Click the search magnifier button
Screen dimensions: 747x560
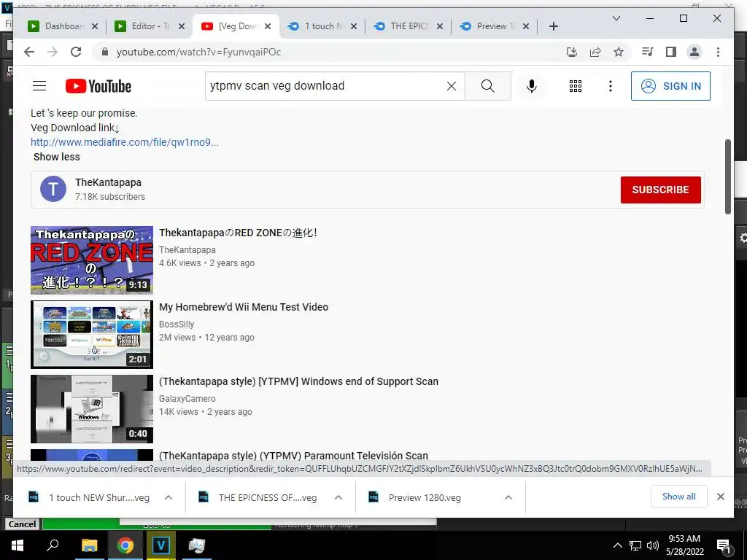click(488, 86)
